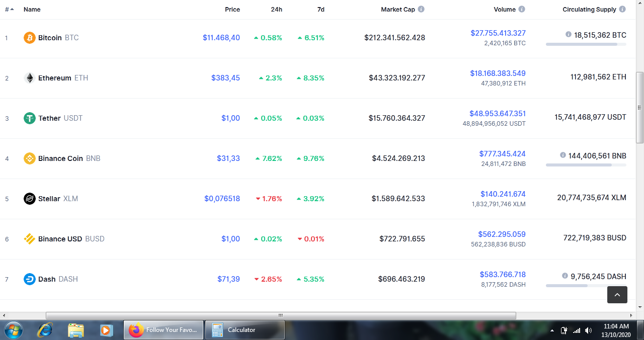The height and width of the screenshot is (340, 644).
Task: Switch to the Calculator taskbar window
Action: tap(245, 330)
